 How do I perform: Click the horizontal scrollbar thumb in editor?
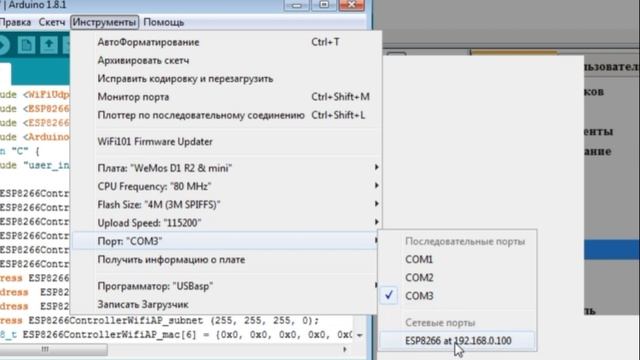[53, 349]
